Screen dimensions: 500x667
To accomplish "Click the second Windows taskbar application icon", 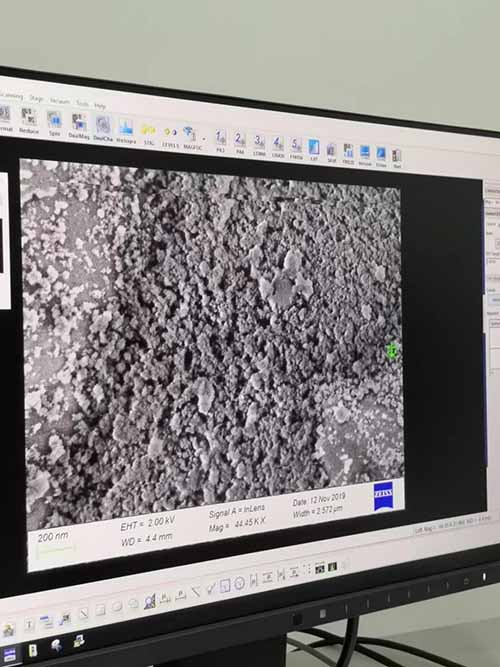I will (33, 650).
